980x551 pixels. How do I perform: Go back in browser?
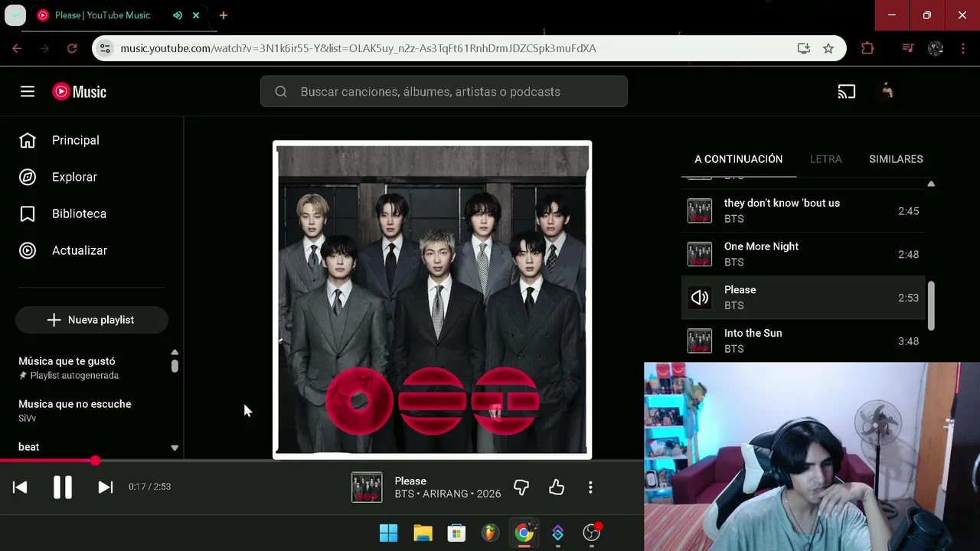[17, 48]
